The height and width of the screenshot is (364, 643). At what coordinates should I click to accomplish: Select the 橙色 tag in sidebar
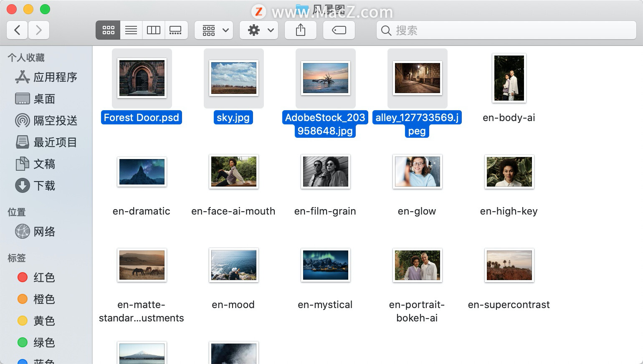(x=36, y=299)
